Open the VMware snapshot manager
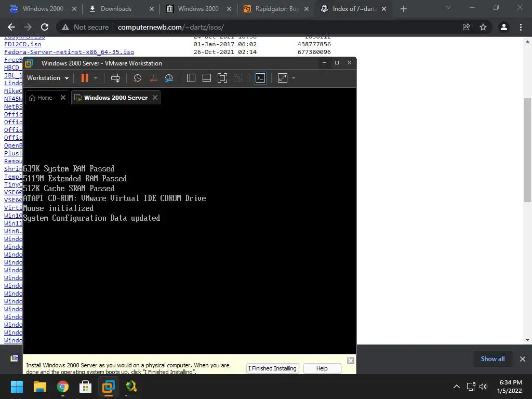Image resolution: width=532 pixels, height=399 pixels. coord(169,78)
